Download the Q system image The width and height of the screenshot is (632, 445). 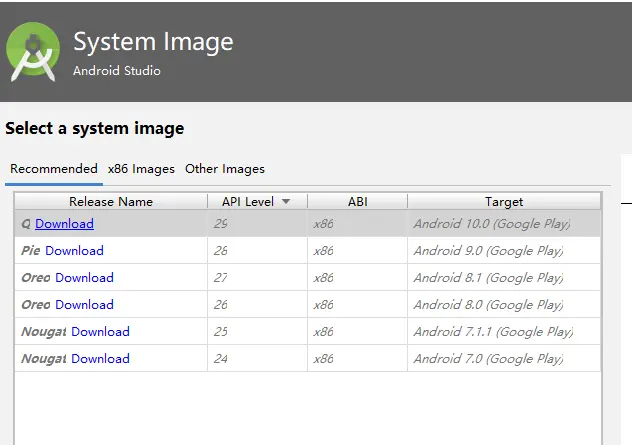tap(64, 224)
